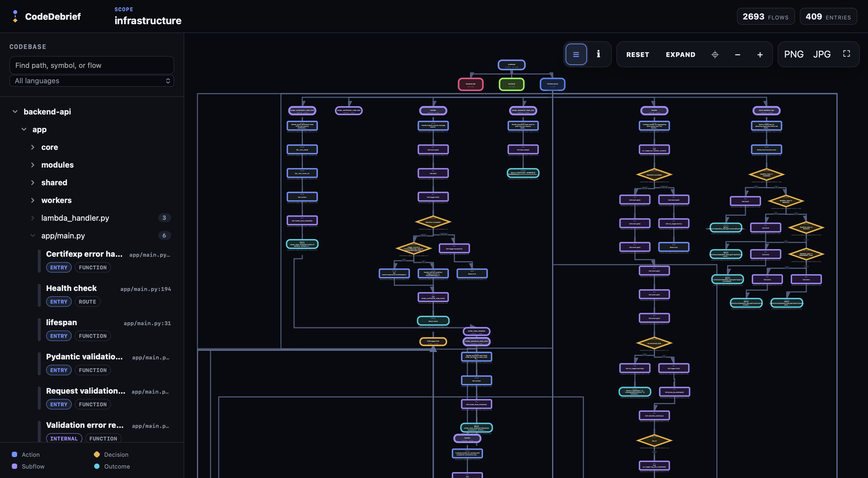Select the Set _icon_clock_am action node
Image resolution: width=868 pixels, height=478 pixels.
coord(302,173)
